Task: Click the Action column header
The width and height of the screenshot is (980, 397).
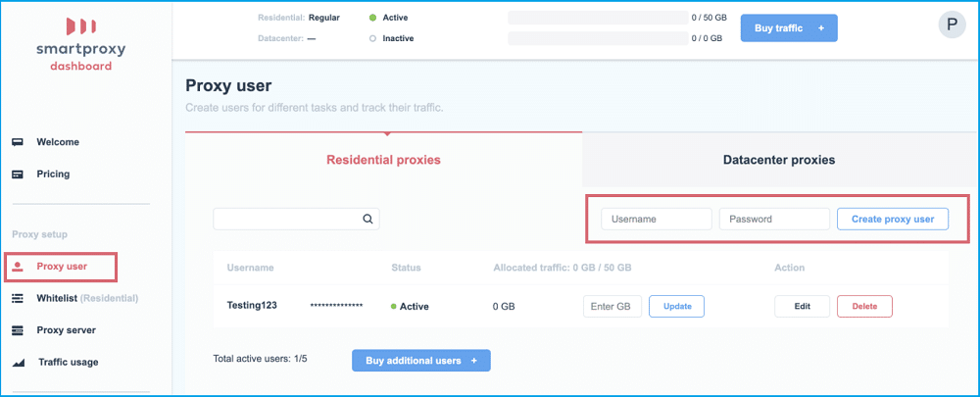Action: click(789, 267)
